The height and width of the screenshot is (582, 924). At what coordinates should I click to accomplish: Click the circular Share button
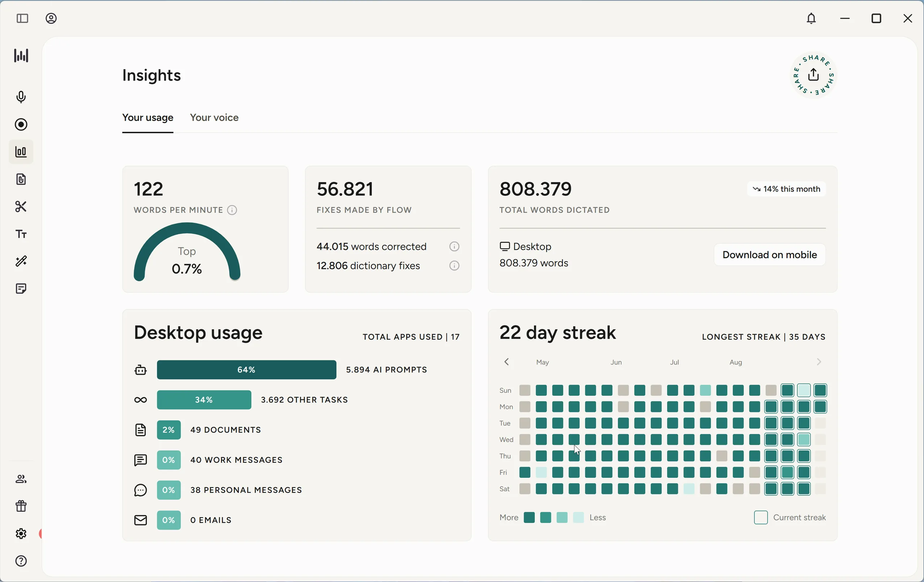[814, 75]
